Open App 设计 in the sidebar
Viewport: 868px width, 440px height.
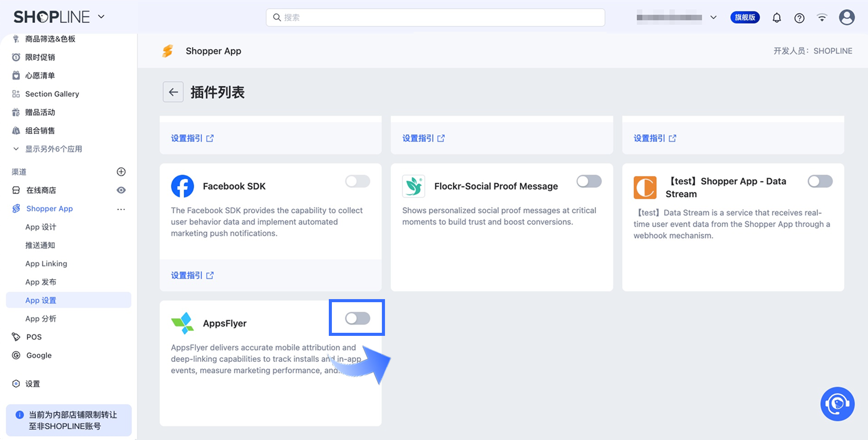[x=41, y=227]
